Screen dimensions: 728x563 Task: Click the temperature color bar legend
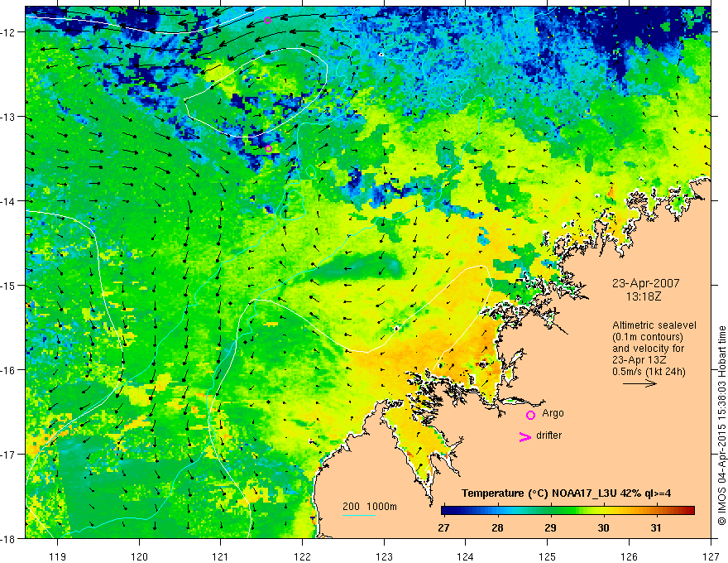tap(568, 510)
